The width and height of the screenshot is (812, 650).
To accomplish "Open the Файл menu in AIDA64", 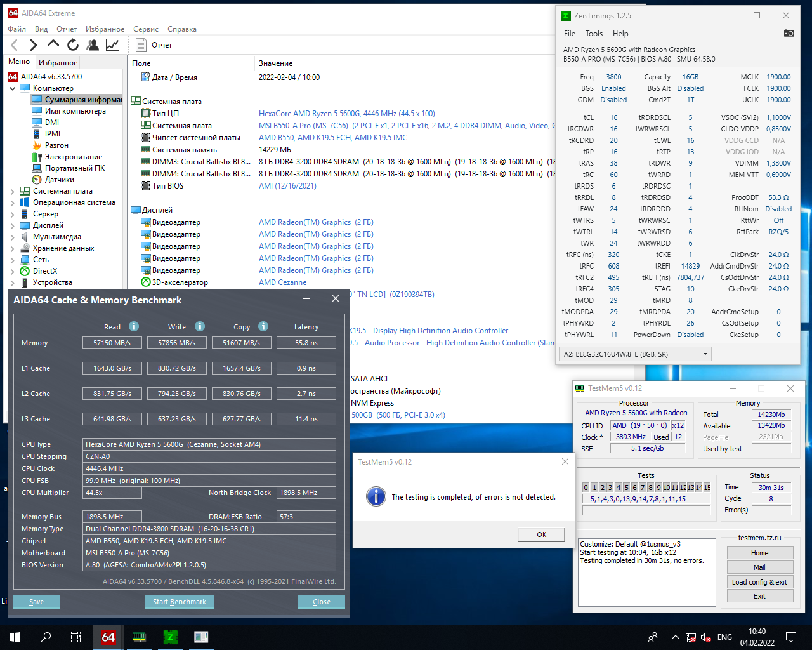I will coord(17,29).
